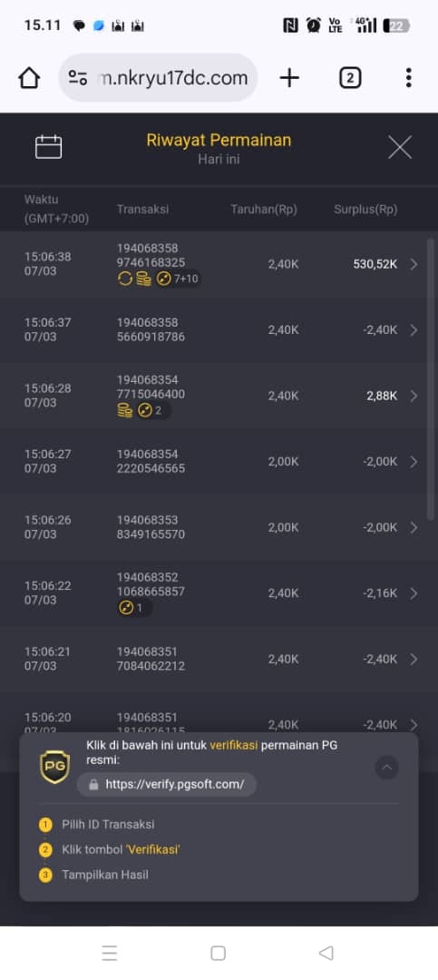Close the Riwayat Permainan panel
Screen dimensions: 438x980
pyautogui.click(x=399, y=148)
